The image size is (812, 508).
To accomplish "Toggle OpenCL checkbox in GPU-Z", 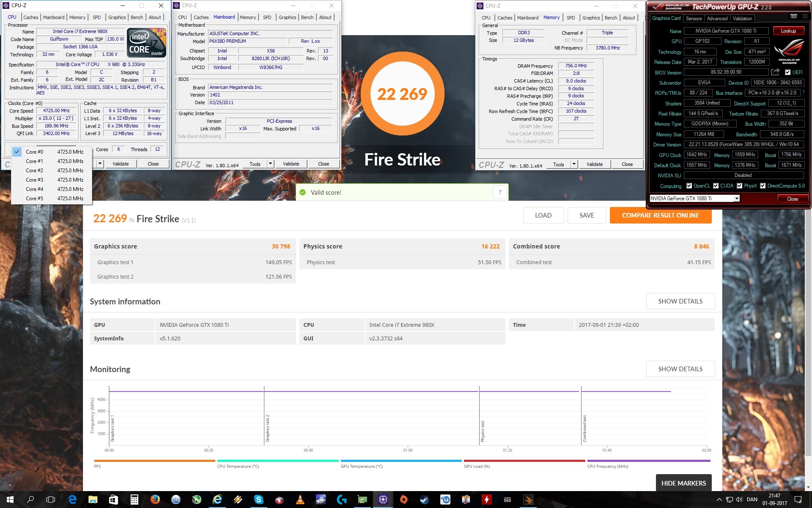I will tap(689, 186).
